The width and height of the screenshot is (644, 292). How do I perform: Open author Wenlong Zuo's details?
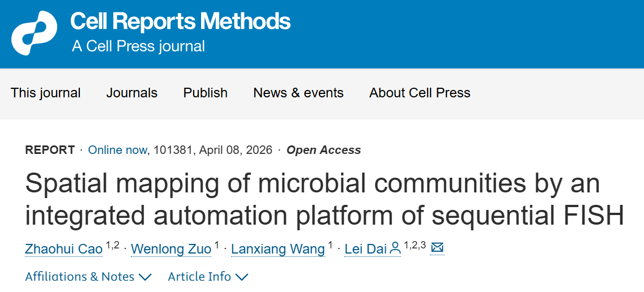pos(171,248)
